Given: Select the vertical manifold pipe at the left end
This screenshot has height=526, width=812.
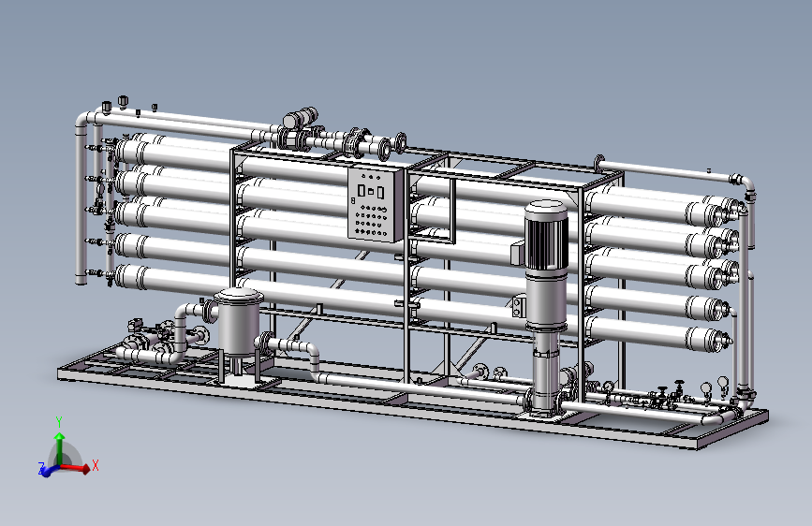Looking at the screenshot, I should point(81,203).
